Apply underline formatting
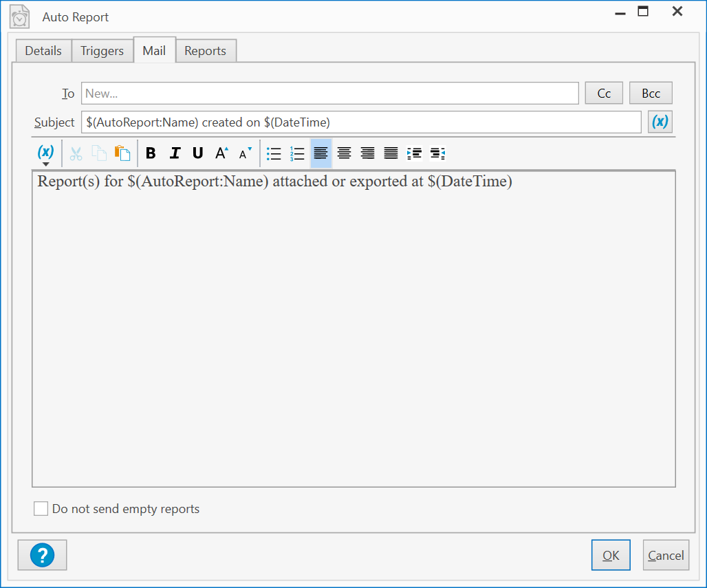Screen dimensions: 707x588 coord(198,153)
